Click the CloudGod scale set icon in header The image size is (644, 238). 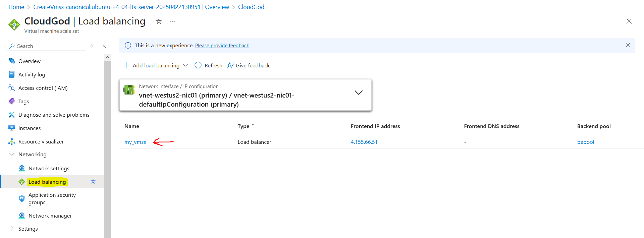point(14,24)
